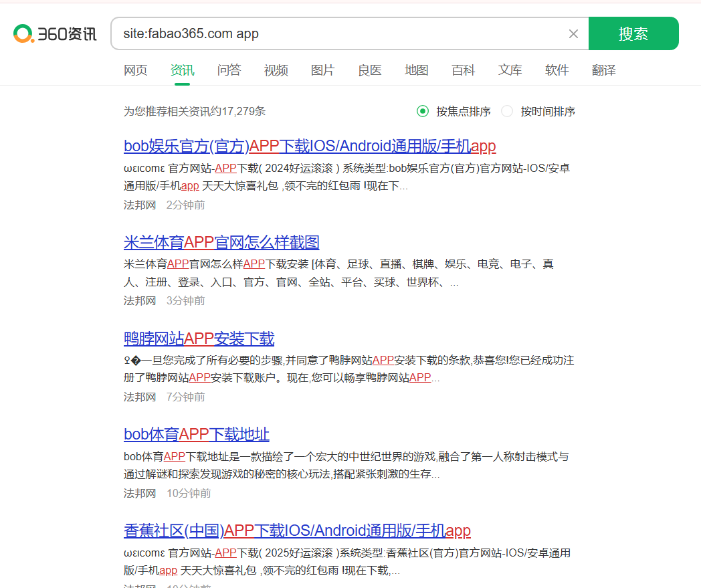Switch to the 网页 tab
Screen dimensions: 701x588
[x=136, y=70]
